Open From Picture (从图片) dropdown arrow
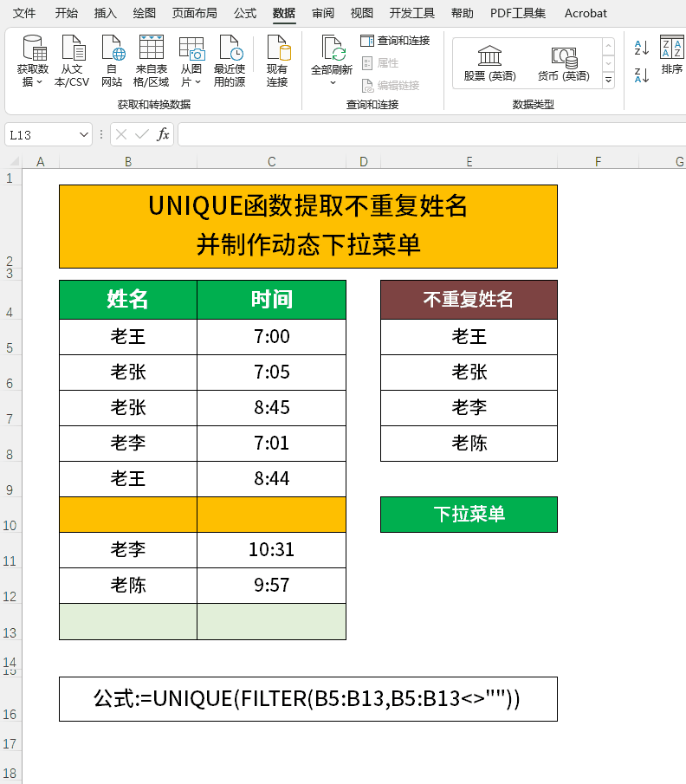 coord(198,82)
